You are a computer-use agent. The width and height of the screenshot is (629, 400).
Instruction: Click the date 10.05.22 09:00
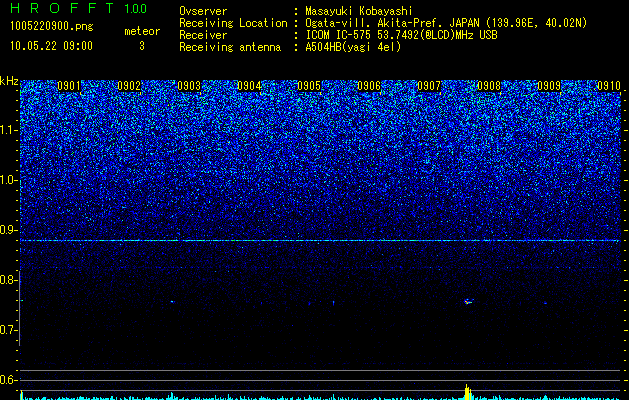(x=51, y=46)
